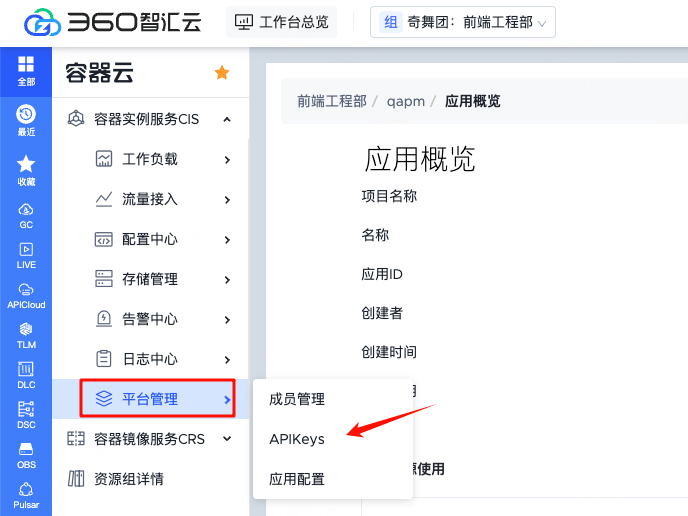Image resolution: width=688 pixels, height=516 pixels.
Task: Open the APICloud service icon
Action: pos(26,290)
